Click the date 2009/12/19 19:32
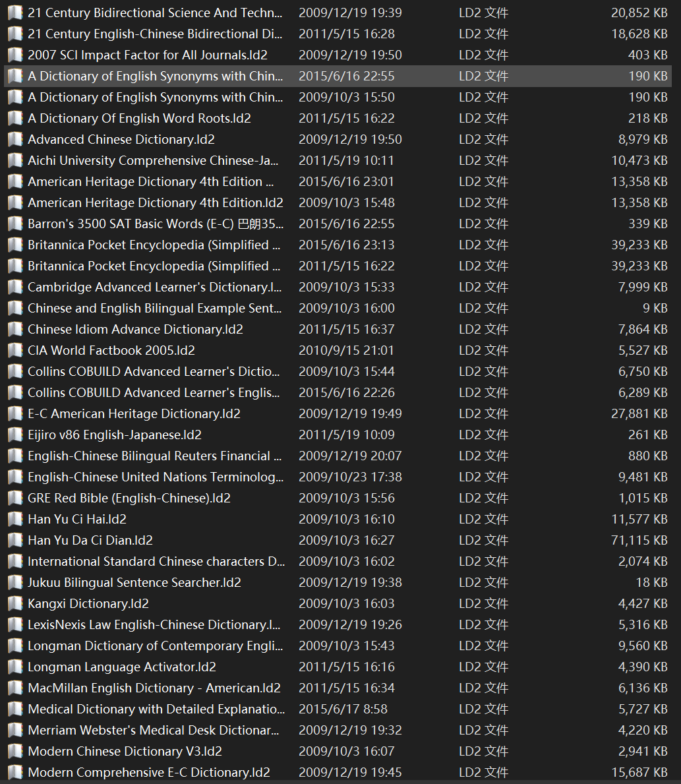The width and height of the screenshot is (681, 784). (x=350, y=730)
